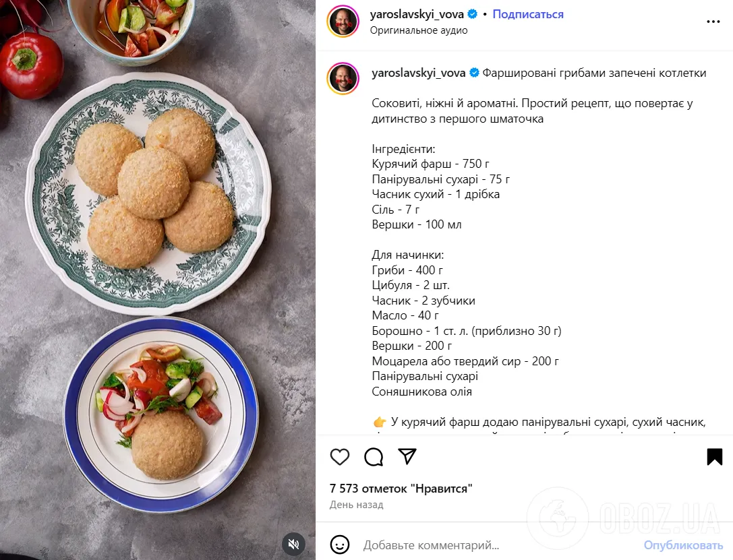Click the caption profile avatar

[x=343, y=78]
